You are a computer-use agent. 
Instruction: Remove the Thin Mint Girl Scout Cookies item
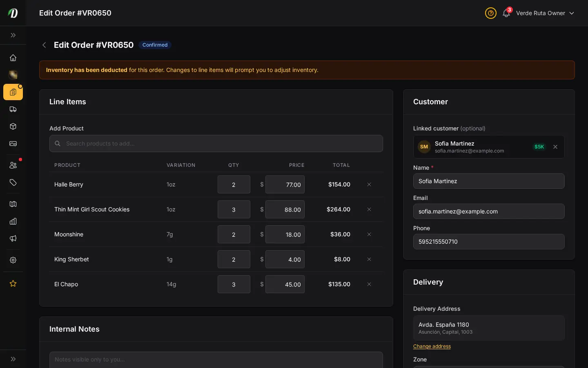pyautogui.click(x=369, y=209)
